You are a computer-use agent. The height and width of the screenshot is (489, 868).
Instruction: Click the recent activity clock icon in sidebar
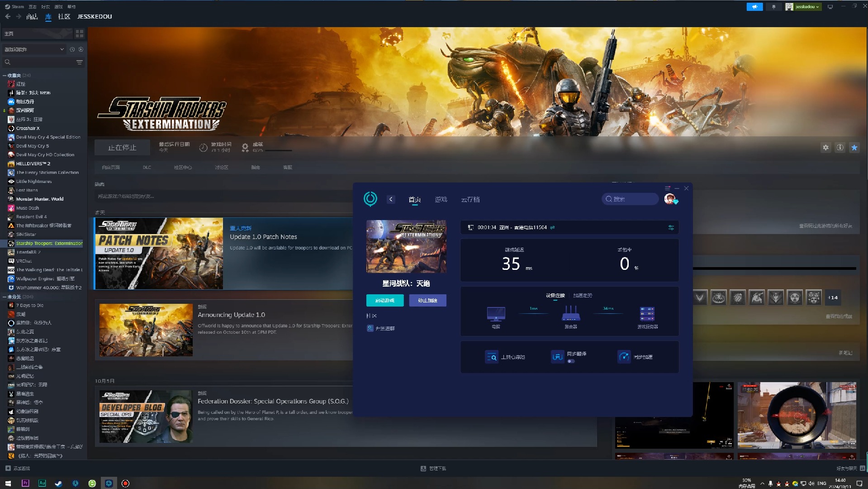(72, 49)
